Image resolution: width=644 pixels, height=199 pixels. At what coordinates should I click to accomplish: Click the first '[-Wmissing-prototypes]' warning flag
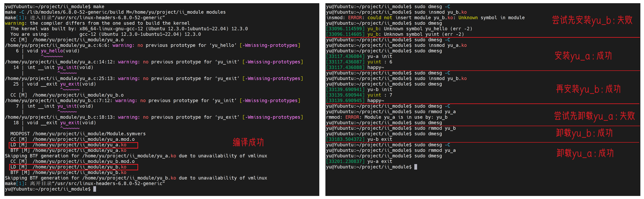270,45
